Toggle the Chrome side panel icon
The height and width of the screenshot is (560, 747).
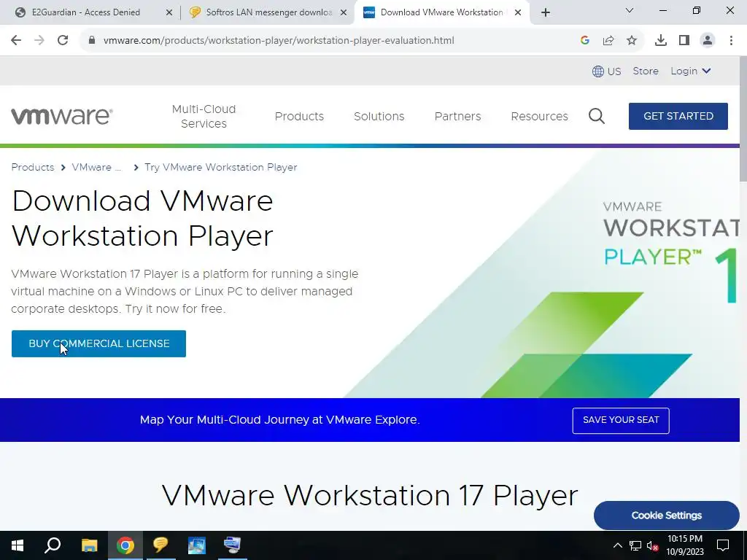point(684,41)
